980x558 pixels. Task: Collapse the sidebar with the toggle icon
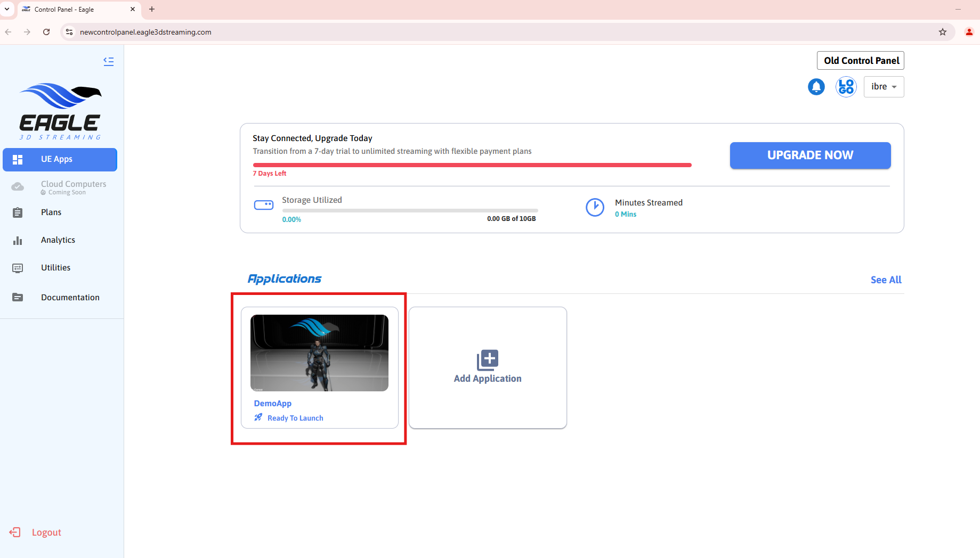108,61
